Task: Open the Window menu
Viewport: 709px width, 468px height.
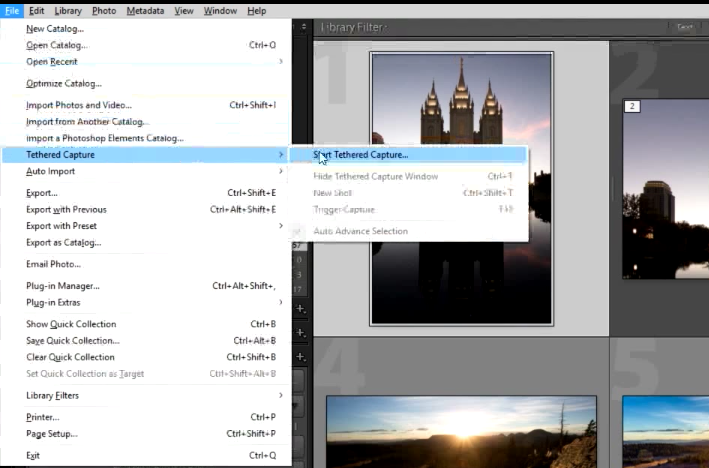Action: pyautogui.click(x=220, y=11)
